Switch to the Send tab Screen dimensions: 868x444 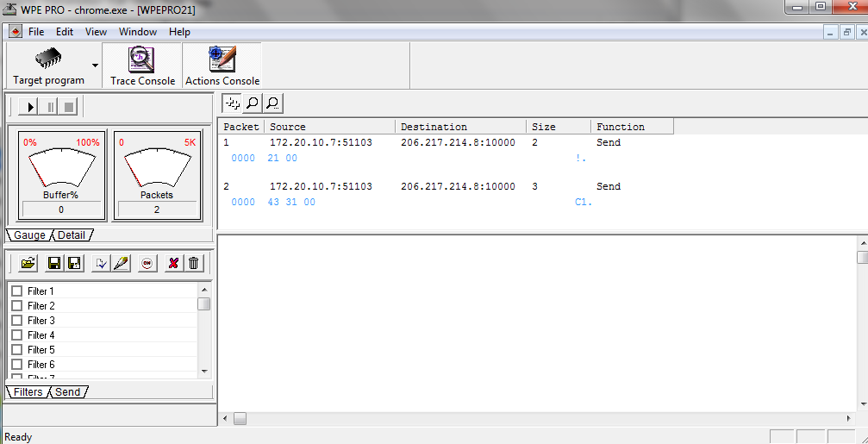68,392
